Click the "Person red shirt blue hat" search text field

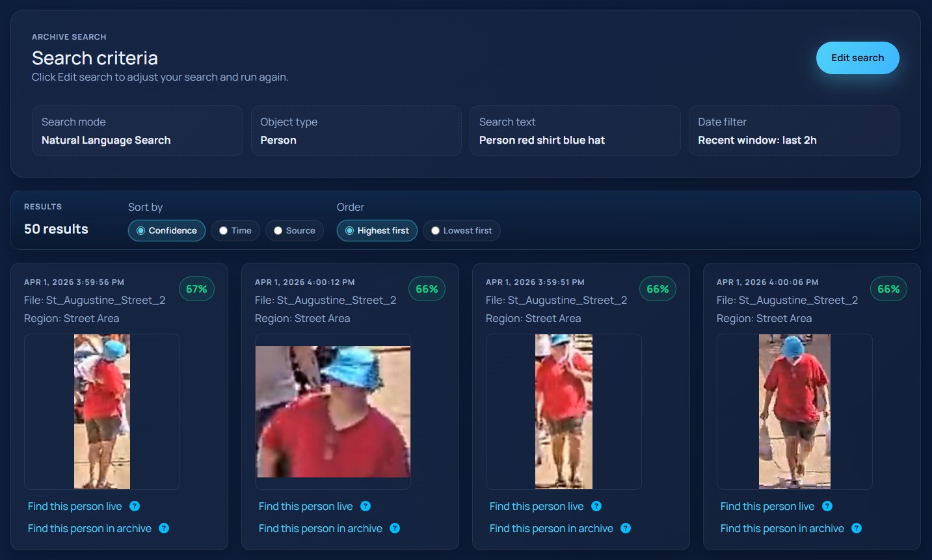pyautogui.click(x=575, y=131)
